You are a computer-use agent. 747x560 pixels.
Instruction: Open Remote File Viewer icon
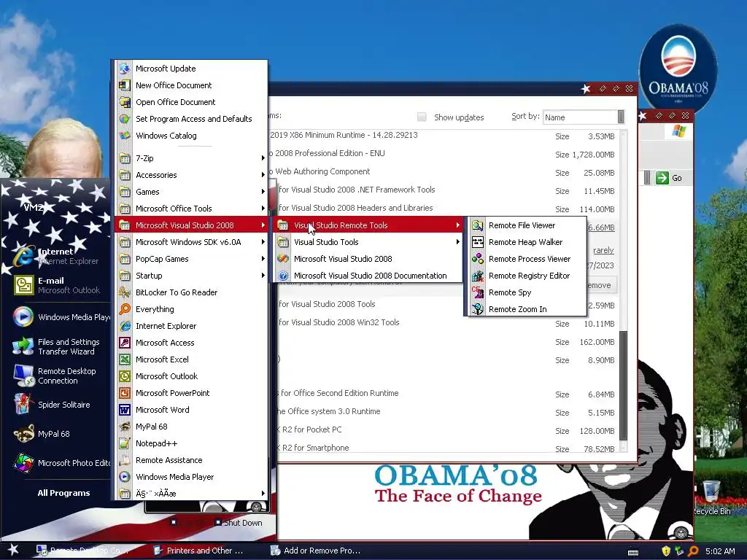click(477, 225)
